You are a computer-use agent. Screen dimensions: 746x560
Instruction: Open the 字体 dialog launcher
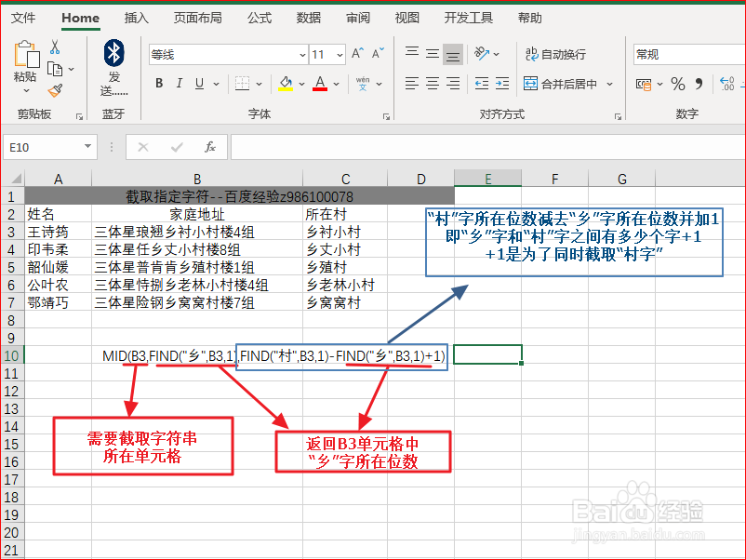tap(385, 114)
